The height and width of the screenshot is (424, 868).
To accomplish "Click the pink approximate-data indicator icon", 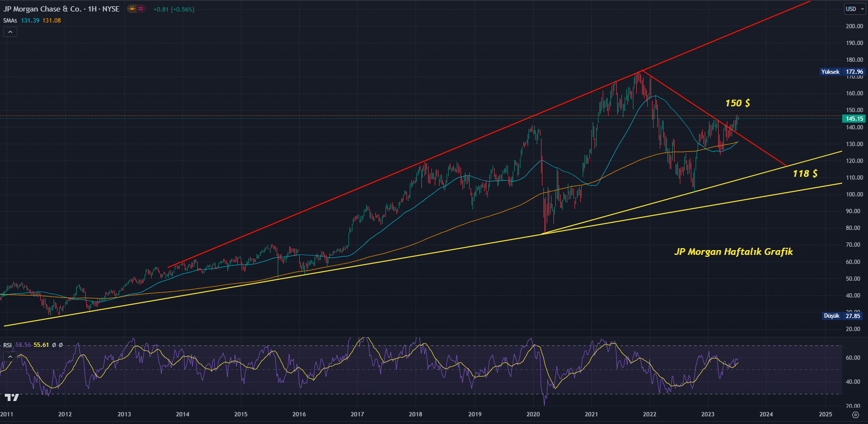I will 141,9.
